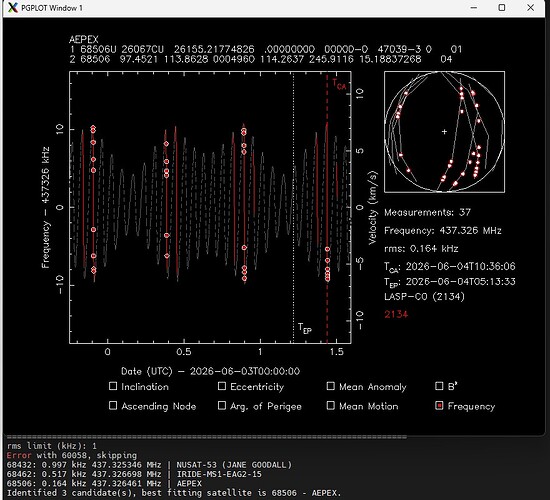Toggle the Mean Motion checkbox

point(330,405)
